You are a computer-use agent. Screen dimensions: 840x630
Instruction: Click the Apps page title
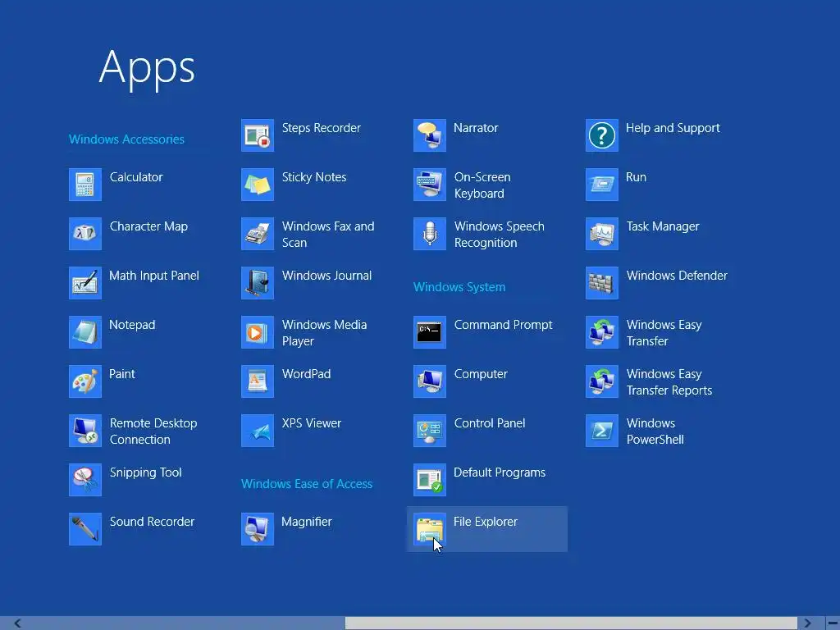click(148, 68)
